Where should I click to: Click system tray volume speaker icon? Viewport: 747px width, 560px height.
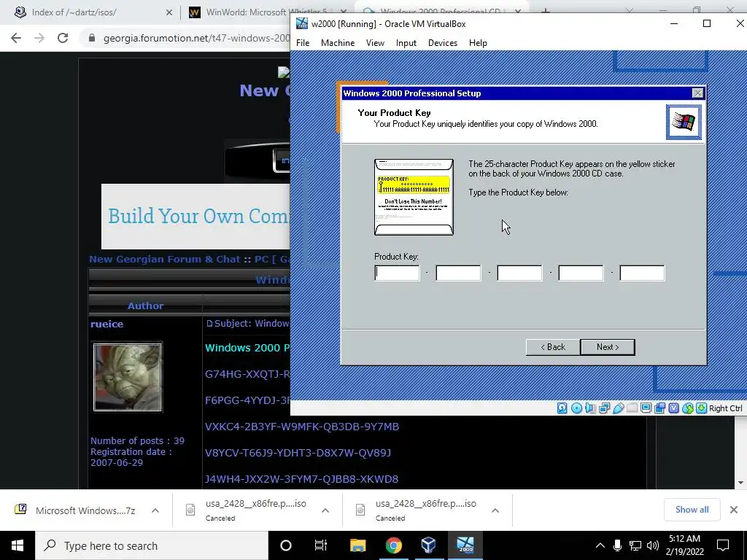pyautogui.click(x=653, y=545)
